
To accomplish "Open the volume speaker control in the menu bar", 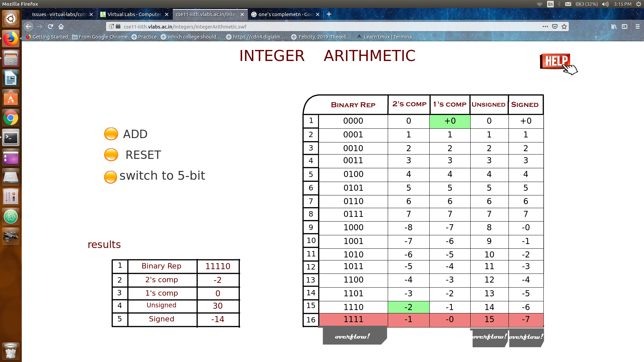I will pos(605,4).
